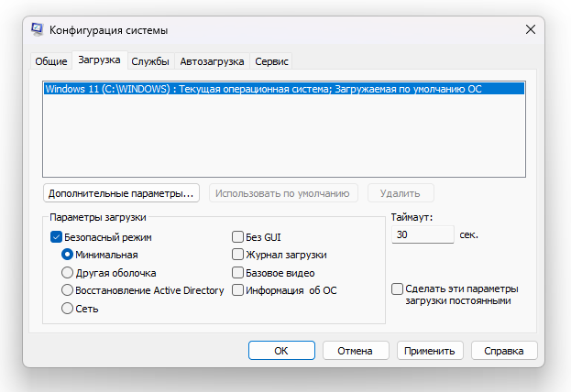This screenshot has height=392, width=571.
Task: Enable Базовое видео checkbox
Action: click(x=237, y=273)
